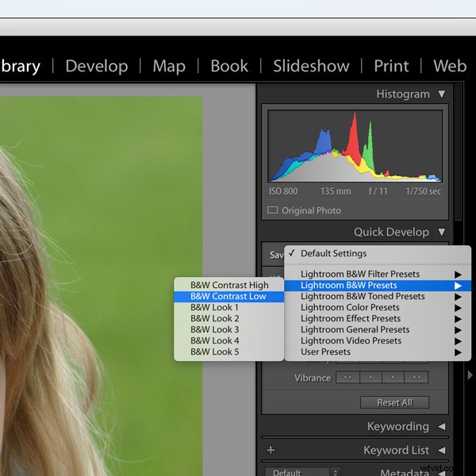Image resolution: width=476 pixels, height=476 pixels.
Task: Click the plus icon on Keyword List
Action: point(271,450)
